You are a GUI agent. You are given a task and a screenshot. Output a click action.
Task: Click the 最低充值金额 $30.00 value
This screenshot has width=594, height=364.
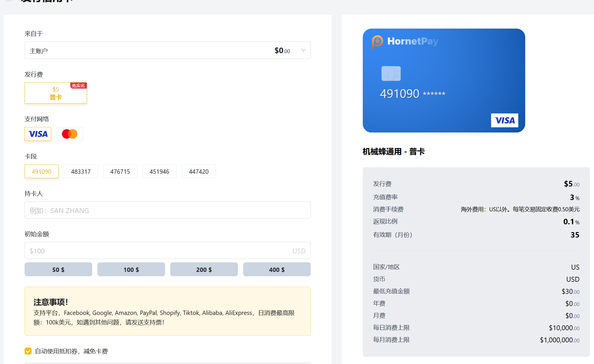pyautogui.click(x=571, y=292)
